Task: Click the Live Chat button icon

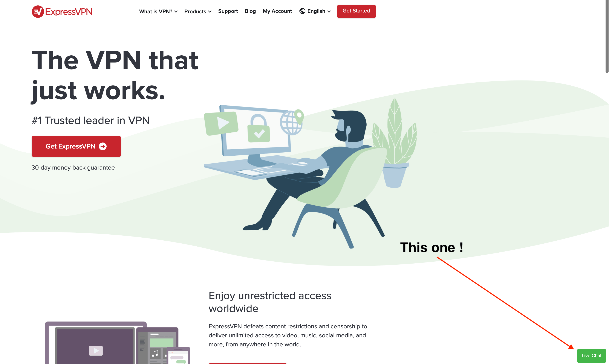Action: point(592,355)
